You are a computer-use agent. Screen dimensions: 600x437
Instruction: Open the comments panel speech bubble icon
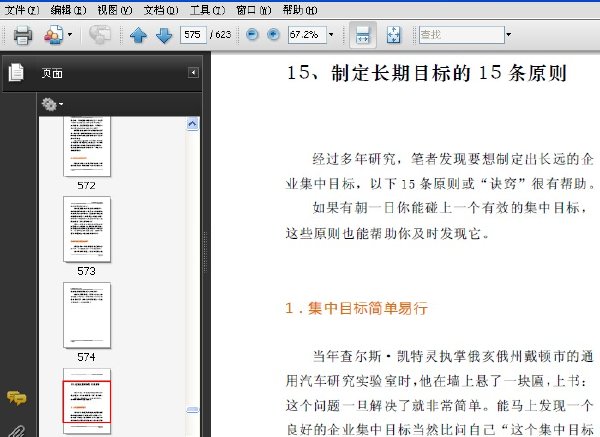coord(16,398)
